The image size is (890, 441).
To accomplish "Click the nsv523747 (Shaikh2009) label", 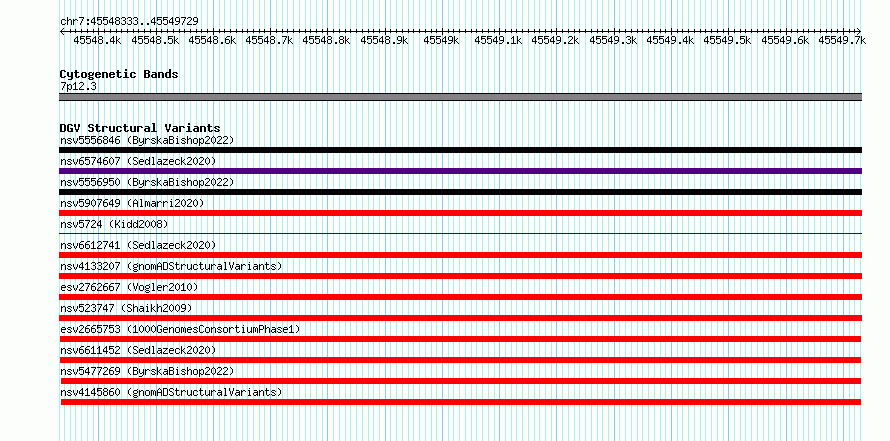I will point(126,308).
